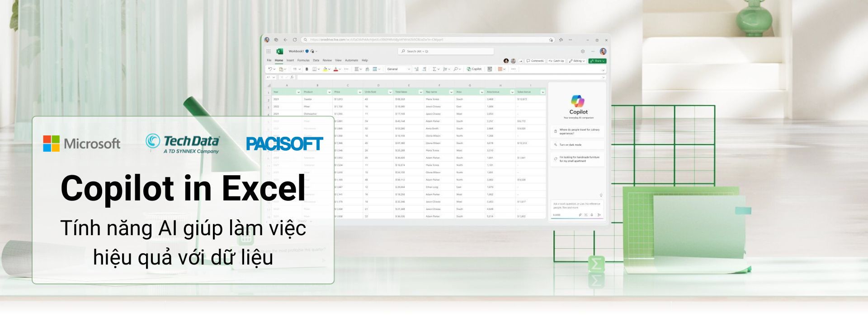Click the send arrow in Copilot chat

[599, 215]
